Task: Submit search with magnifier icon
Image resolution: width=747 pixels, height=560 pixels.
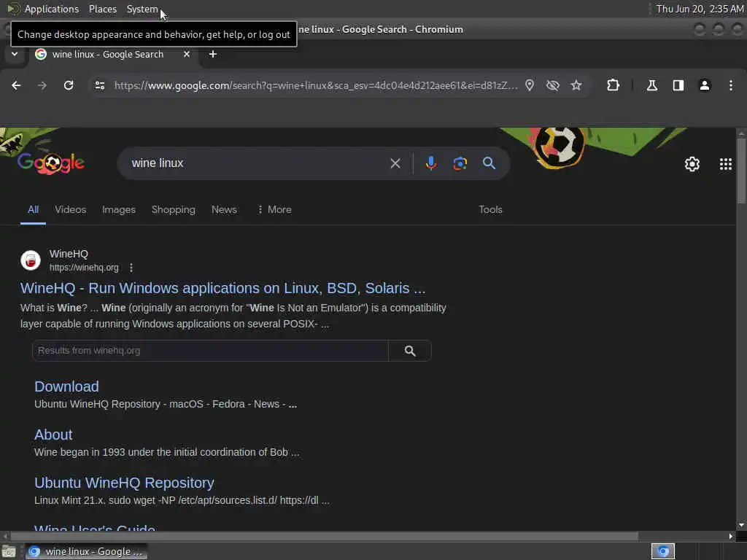Action: pyautogui.click(x=489, y=163)
